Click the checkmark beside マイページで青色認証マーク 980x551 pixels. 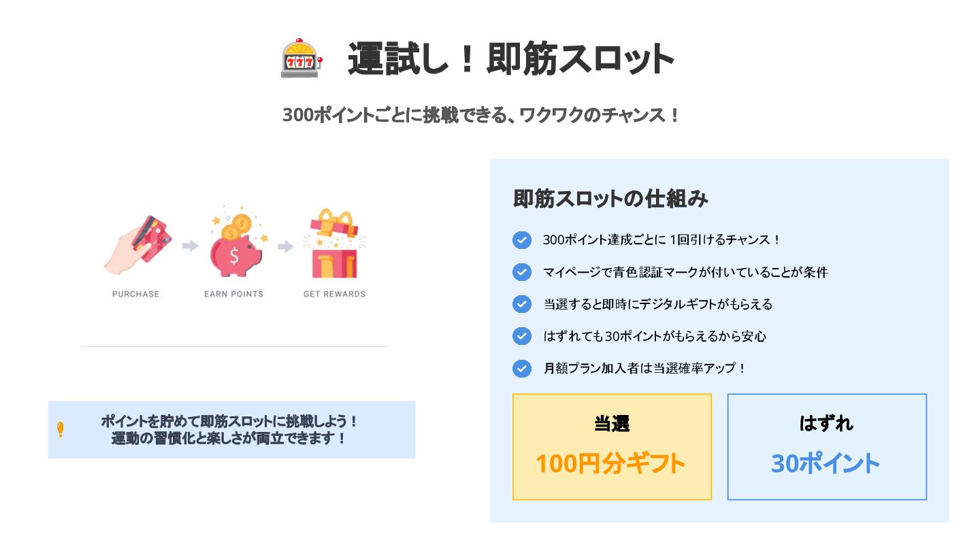point(522,272)
